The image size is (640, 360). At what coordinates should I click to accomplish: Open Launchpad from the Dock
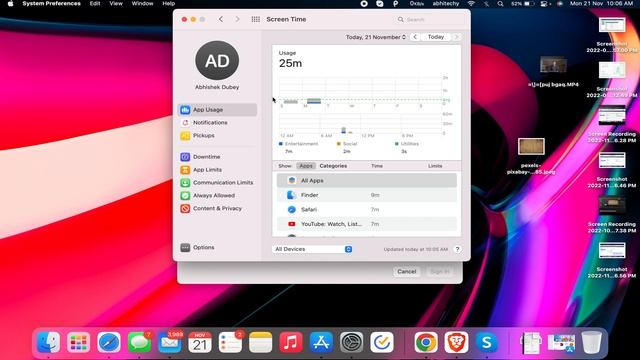point(78,342)
